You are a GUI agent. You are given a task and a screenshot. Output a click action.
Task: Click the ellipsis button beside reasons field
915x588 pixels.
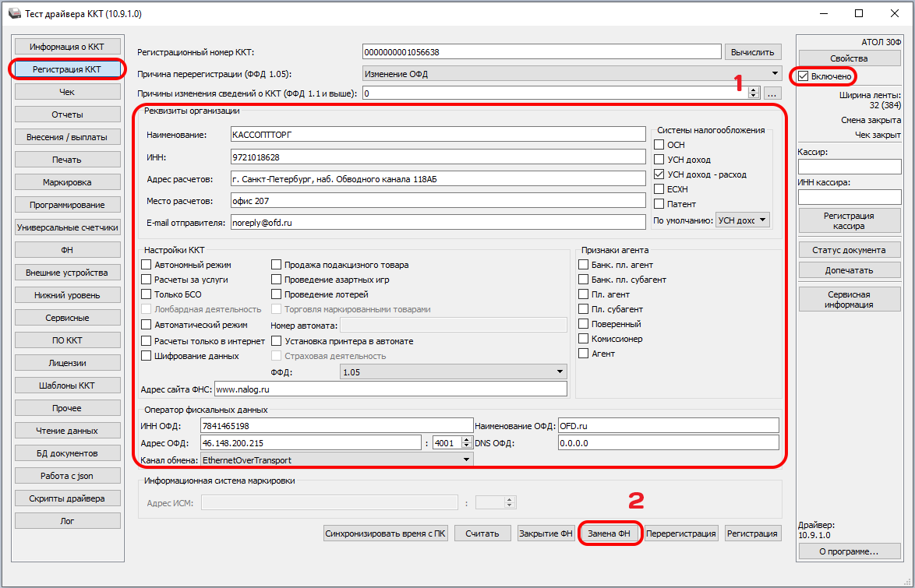point(772,93)
